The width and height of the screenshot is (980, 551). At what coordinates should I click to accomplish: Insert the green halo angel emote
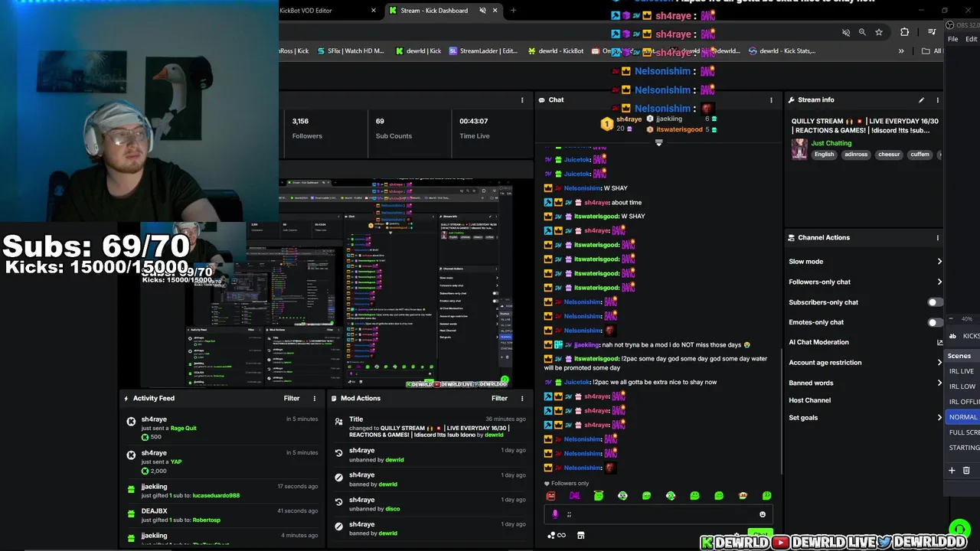(598, 496)
